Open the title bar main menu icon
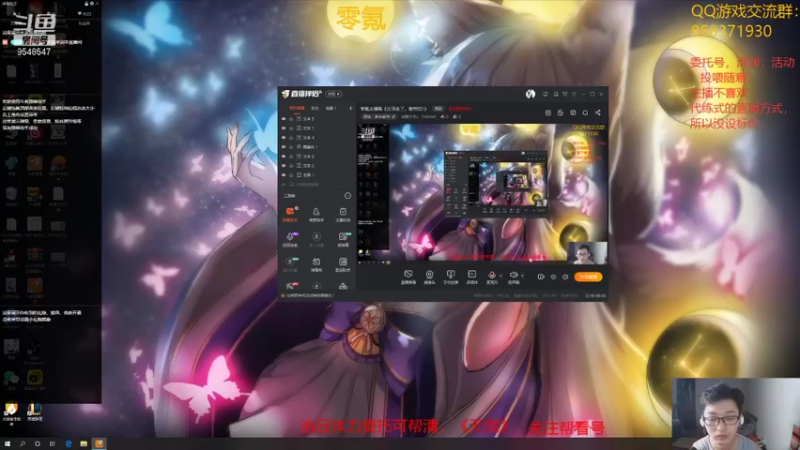 (x=574, y=94)
